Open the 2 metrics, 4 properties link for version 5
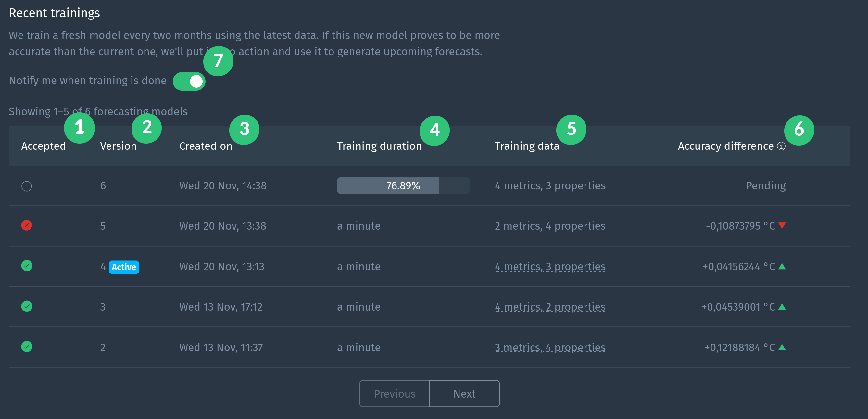Image resolution: width=868 pixels, height=419 pixels. pyautogui.click(x=550, y=226)
